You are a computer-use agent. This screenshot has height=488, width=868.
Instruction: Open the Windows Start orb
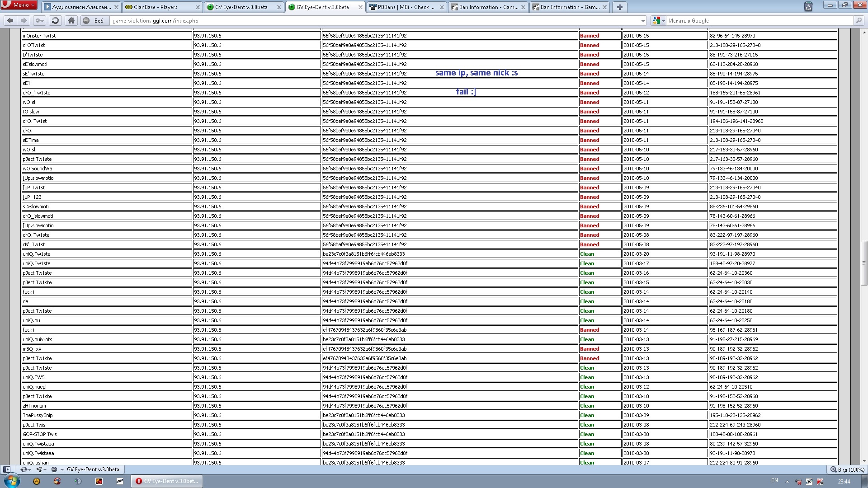coord(12,481)
